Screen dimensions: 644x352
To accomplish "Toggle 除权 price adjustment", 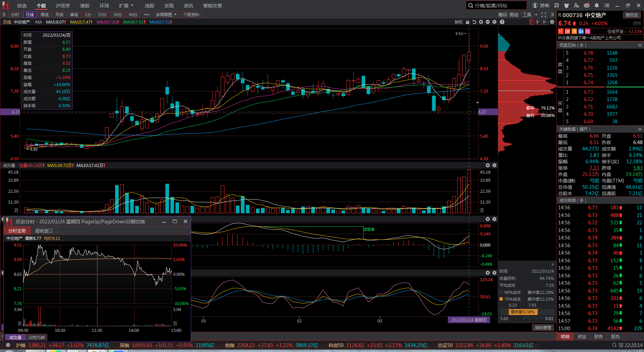I will click(459, 22).
